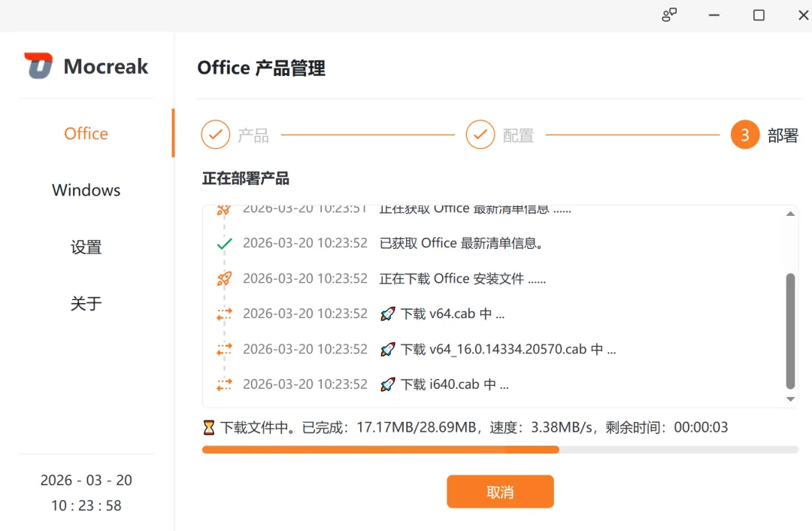Click the sidebar clock 10 : 23 : 58
The image size is (812, 531).
86,505
